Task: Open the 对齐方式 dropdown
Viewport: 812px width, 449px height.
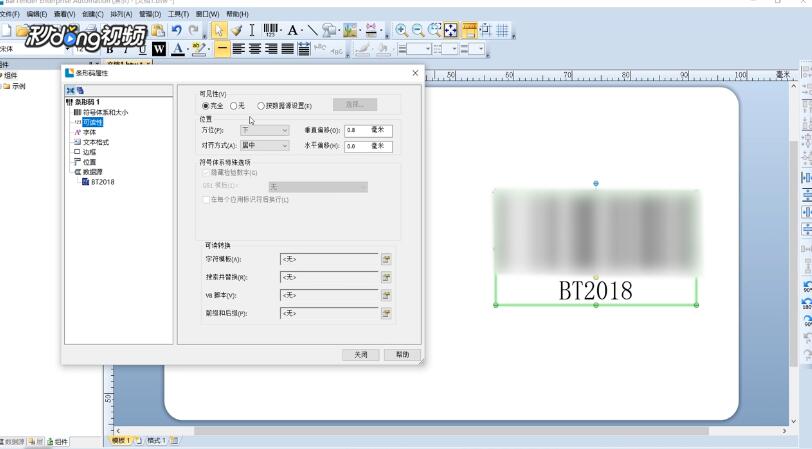Action: [265, 146]
